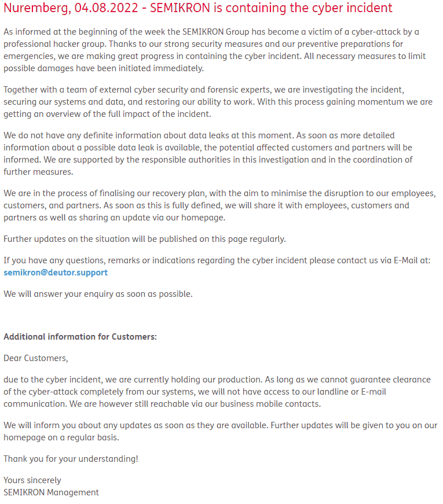Screen dimensions: 443x504
Task: Click the paragraph about finalising the recovery plan
Action: 219,205
